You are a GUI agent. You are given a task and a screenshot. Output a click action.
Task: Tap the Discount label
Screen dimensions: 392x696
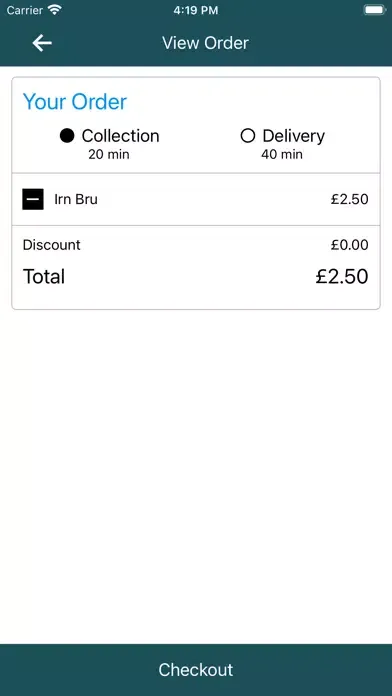(x=51, y=245)
